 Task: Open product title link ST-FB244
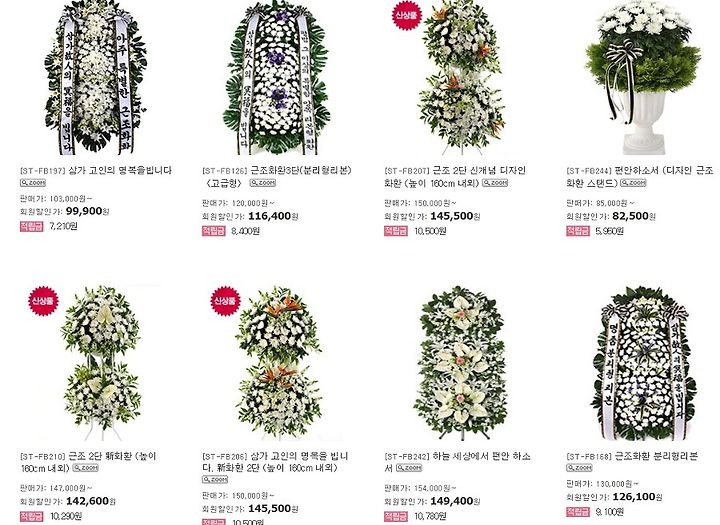pyautogui.click(x=640, y=176)
